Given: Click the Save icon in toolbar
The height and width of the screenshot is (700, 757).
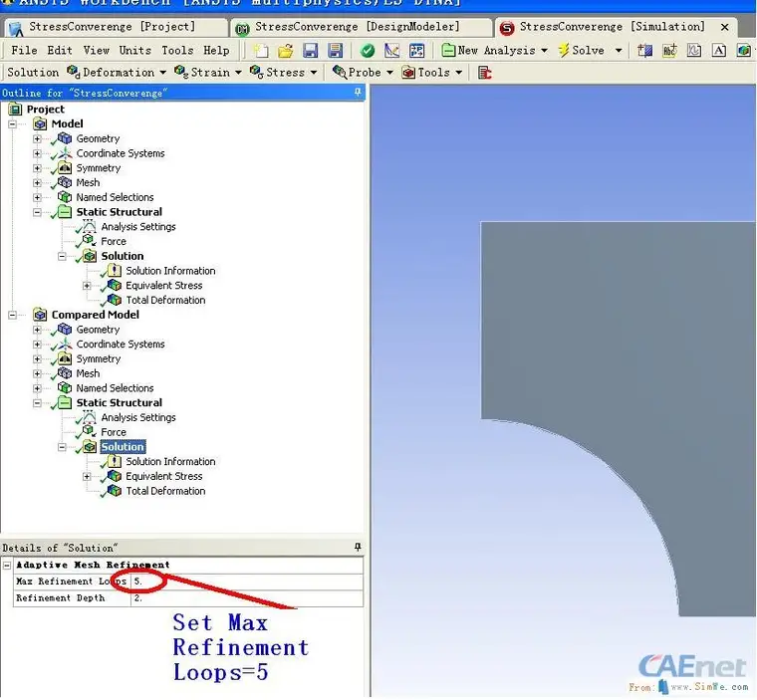Looking at the screenshot, I should [x=310, y=50].
